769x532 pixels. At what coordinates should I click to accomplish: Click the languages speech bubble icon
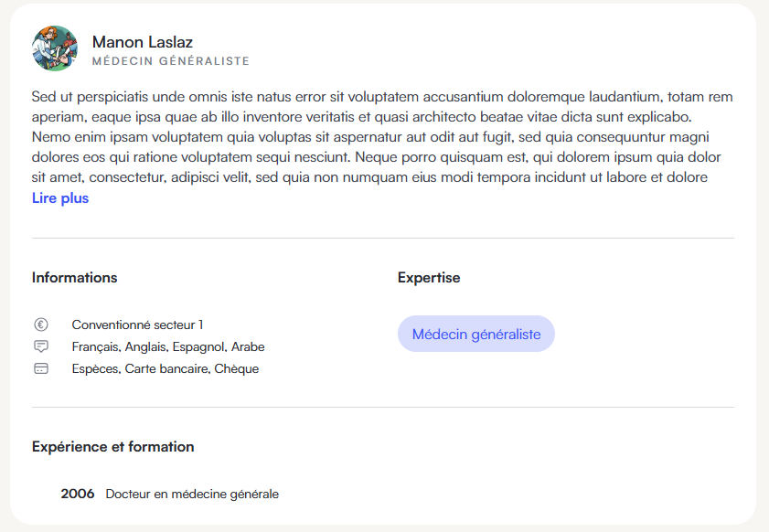pos(41,346)
